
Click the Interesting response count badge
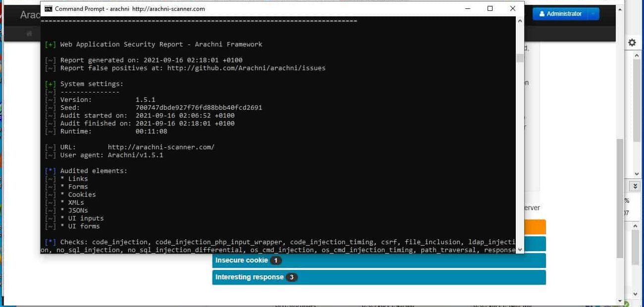(292, 277)
